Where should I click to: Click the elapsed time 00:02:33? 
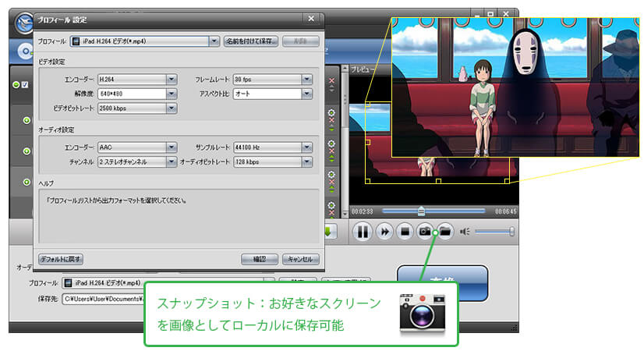click(363, 211)
